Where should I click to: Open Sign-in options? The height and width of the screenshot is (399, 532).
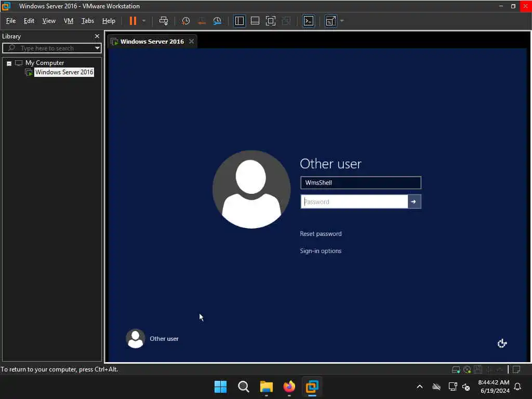321,251
